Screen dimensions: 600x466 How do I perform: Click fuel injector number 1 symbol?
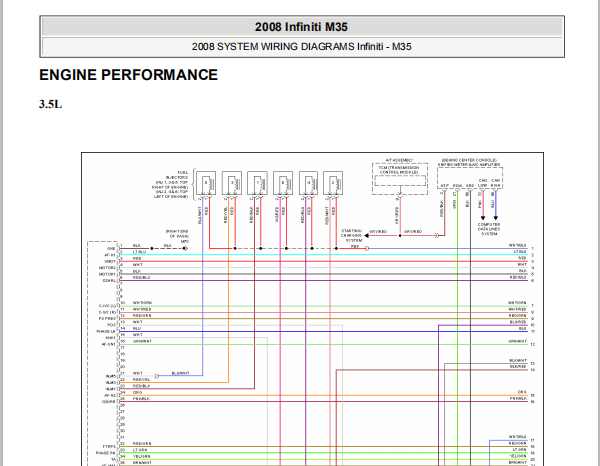(x=257, y=183)
